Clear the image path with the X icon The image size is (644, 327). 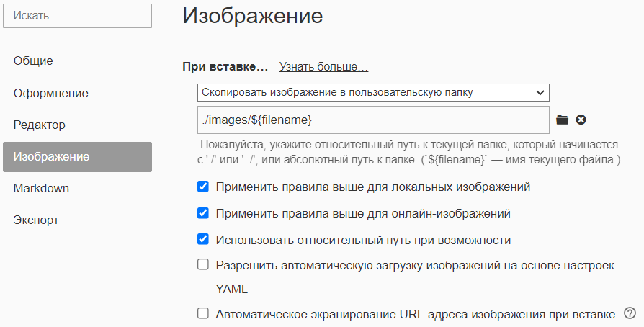(581, 120)
